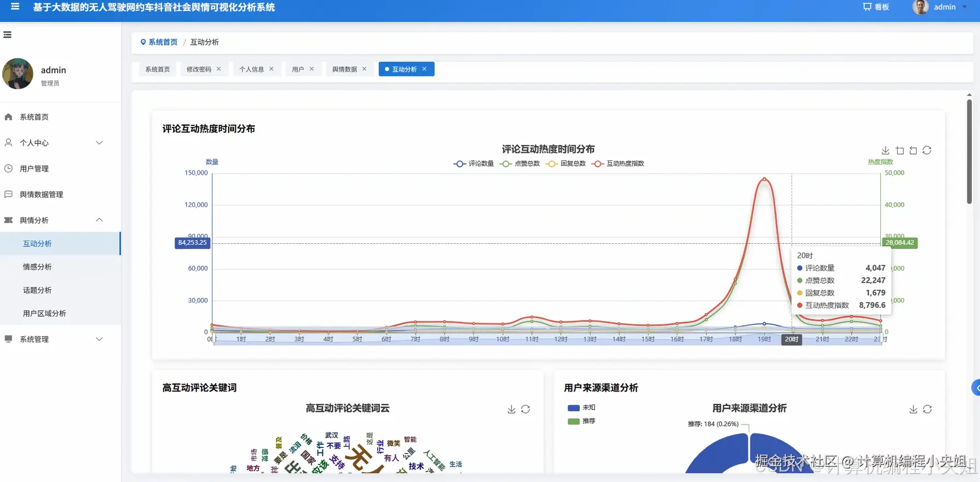Toggle the 点赞总数 legend series

(x=520, y=163)
